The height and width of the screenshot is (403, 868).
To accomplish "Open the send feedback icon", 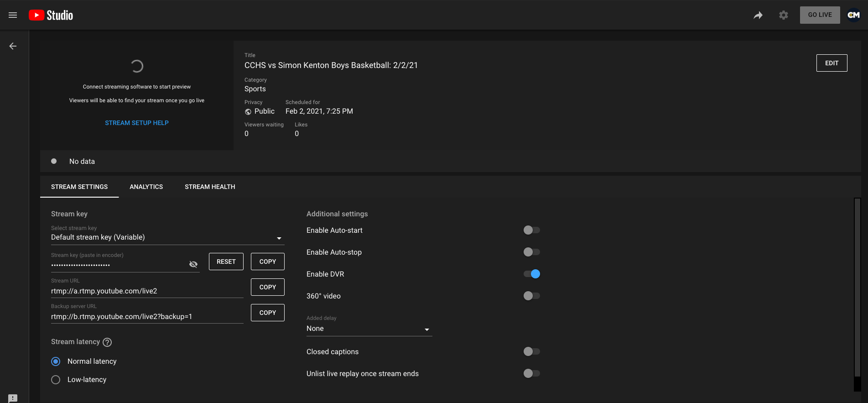I will 13,398.
